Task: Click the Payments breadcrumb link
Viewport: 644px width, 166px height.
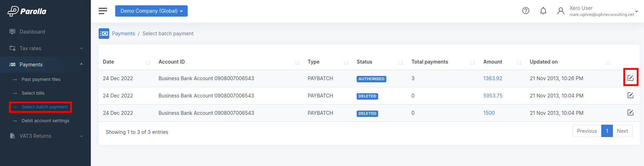Action: [x=123, y=34]
